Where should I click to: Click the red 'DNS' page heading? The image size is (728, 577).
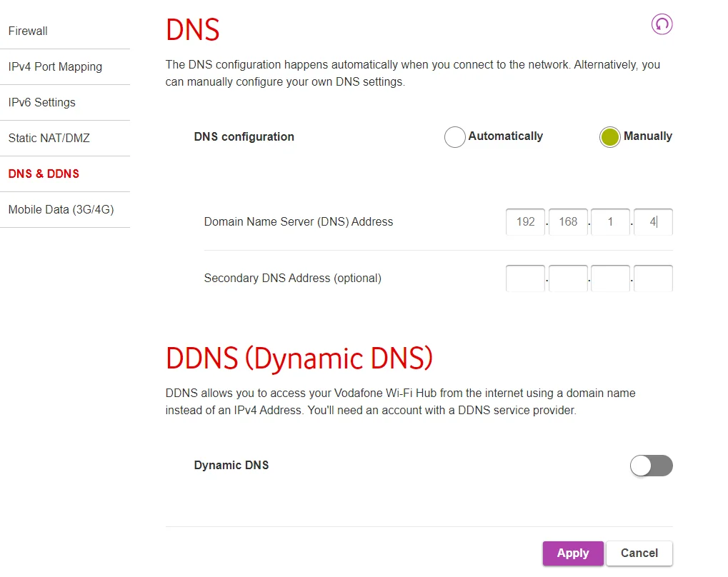click(193, 30)
